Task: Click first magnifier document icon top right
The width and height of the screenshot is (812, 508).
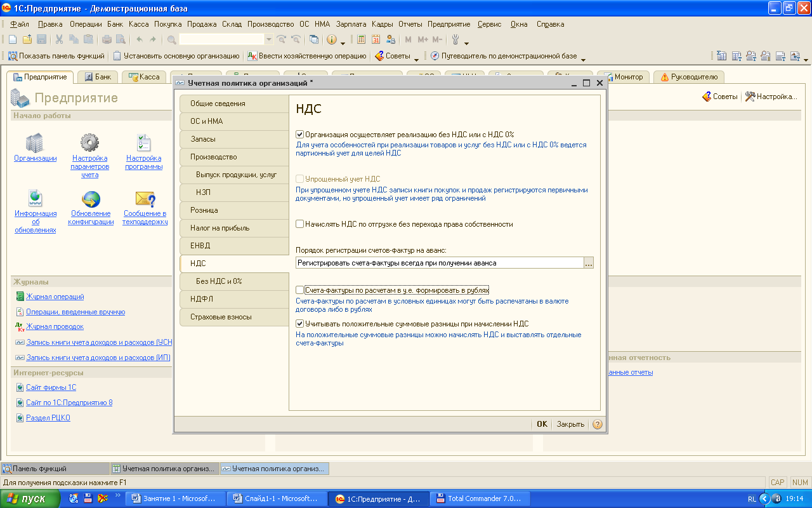Action: [752, 56]
